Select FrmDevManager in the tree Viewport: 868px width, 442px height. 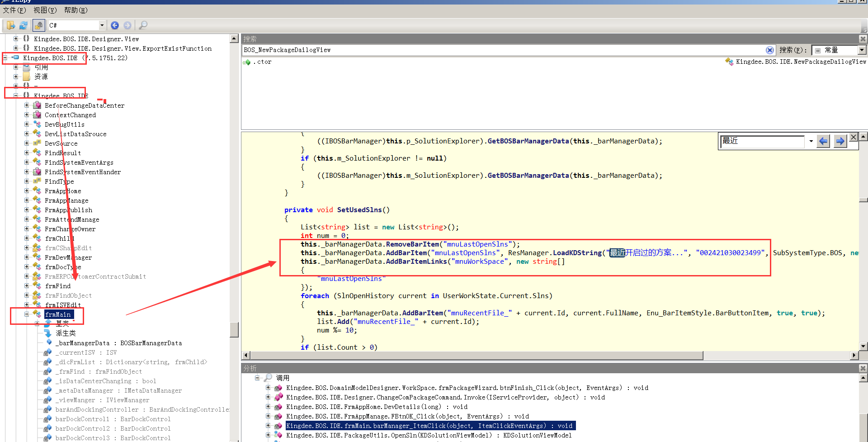(x=68, y=257)
